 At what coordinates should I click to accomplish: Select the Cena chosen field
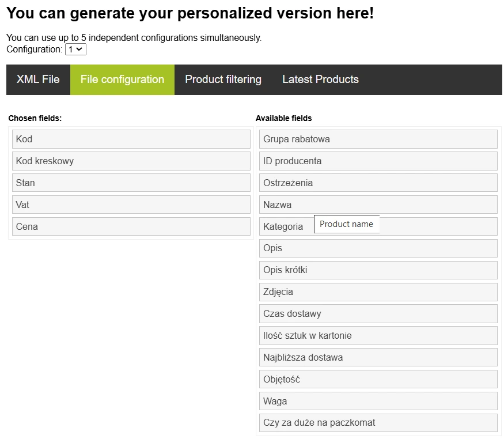(131, 226)
